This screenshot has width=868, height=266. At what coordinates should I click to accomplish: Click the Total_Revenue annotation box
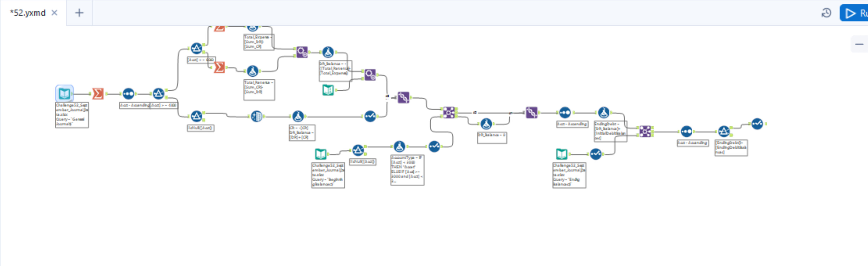[x=259, y=90]
